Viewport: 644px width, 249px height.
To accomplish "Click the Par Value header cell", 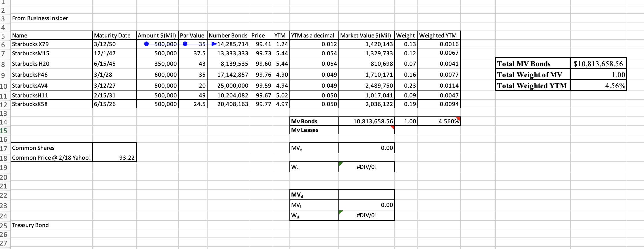I will 193,35.
